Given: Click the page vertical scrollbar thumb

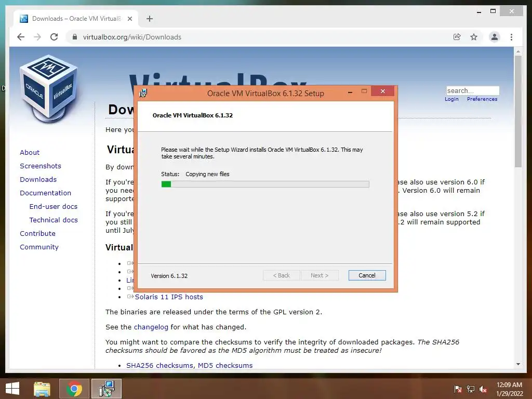Looking at the screenshot, I should tap(518, 111).
